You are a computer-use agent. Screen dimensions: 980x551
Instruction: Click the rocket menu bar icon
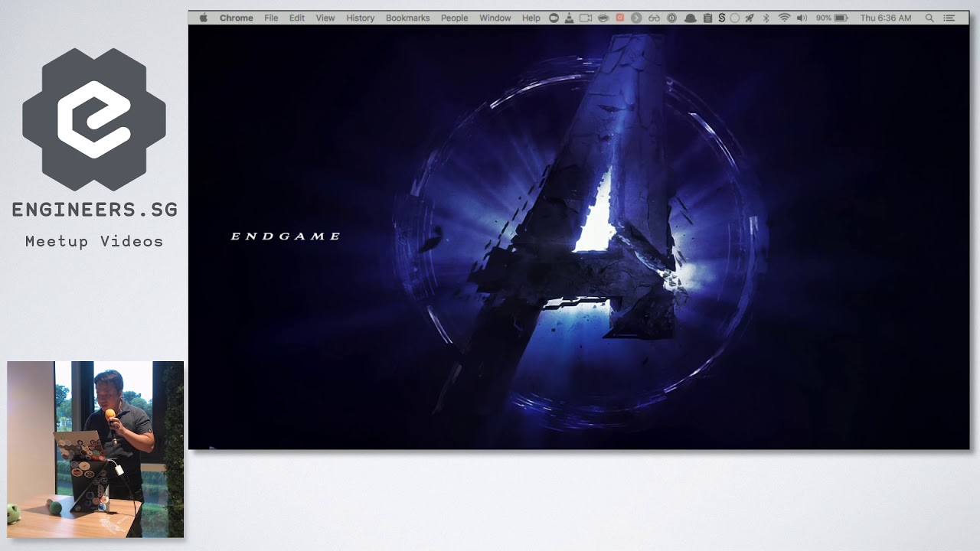(750, 18)
